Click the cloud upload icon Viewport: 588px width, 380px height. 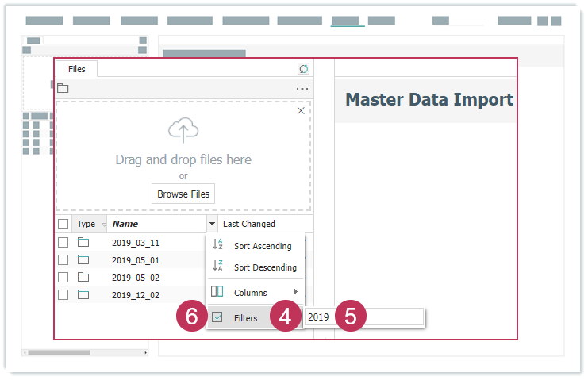tap(183, 131)
